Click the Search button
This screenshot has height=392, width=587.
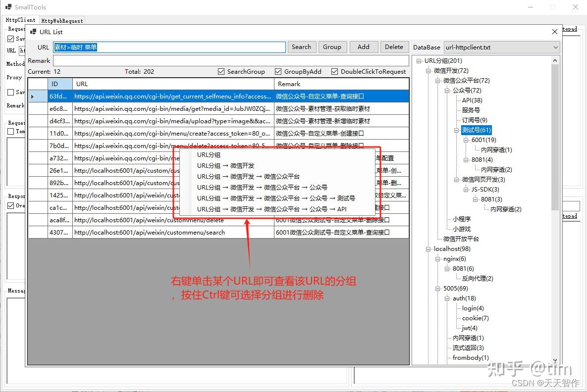pyautogui.click(x=301, y=47)
